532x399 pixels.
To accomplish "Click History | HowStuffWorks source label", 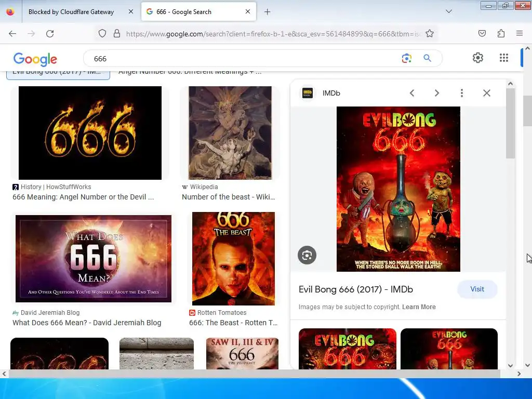I will click(x=56, y=187).
